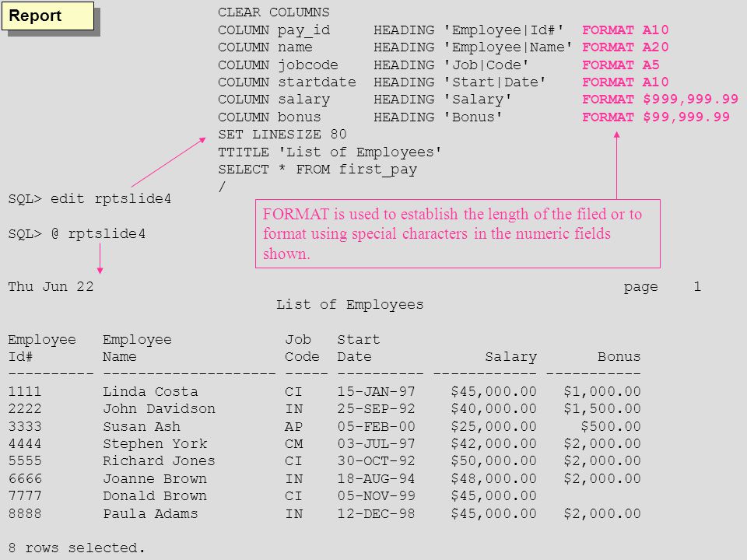Select the SELECT * FROM first_pay statement
Image resolution: width=747 pixels, height=560 pixels.
317,170
